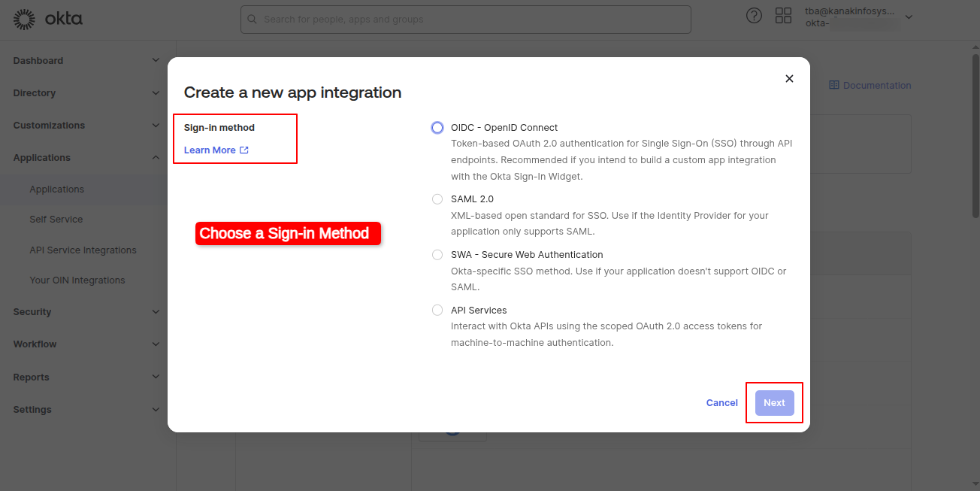Close the app integration dialog
Image resolution: width=980 pixels, height=491 pixels.
(789, 78)
